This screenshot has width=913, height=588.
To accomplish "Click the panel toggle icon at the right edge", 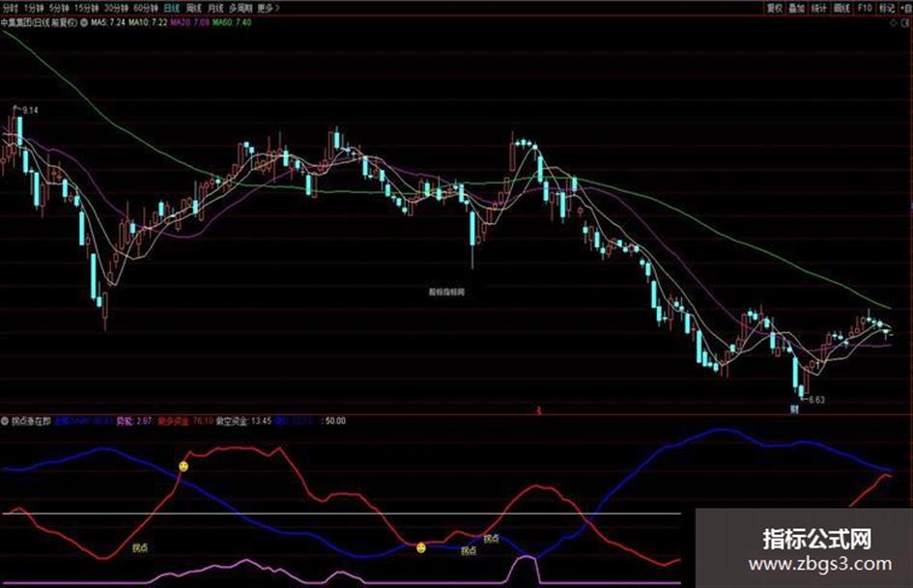I will pyautogui.click(x=905, y=23).
